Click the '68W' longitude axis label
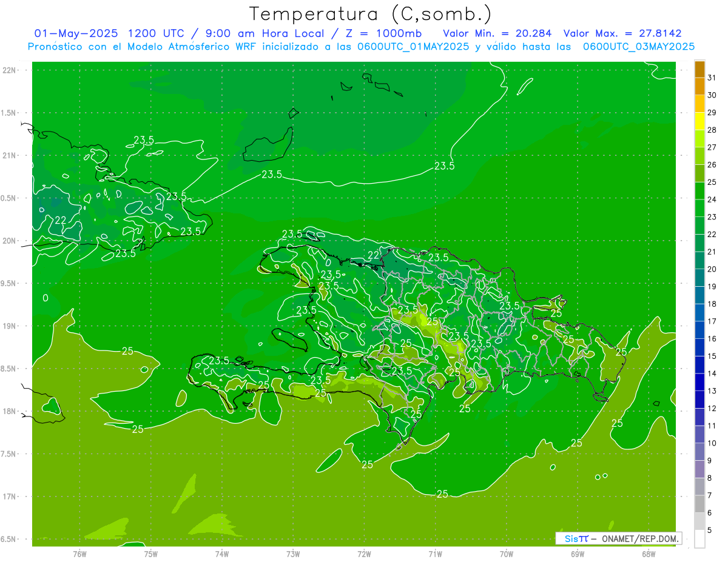Image resolution: width=728 pixels, height=562 pixels. coord(648,554)
